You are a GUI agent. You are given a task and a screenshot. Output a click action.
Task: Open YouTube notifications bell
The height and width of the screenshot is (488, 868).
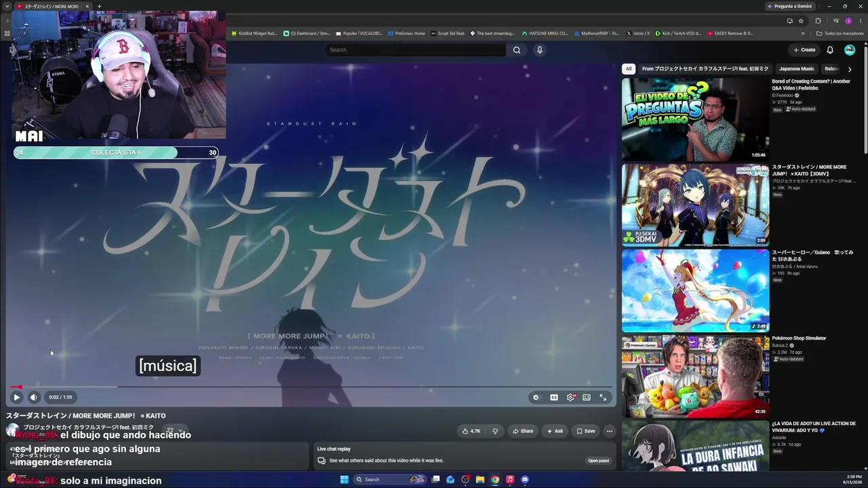[830, 50]
